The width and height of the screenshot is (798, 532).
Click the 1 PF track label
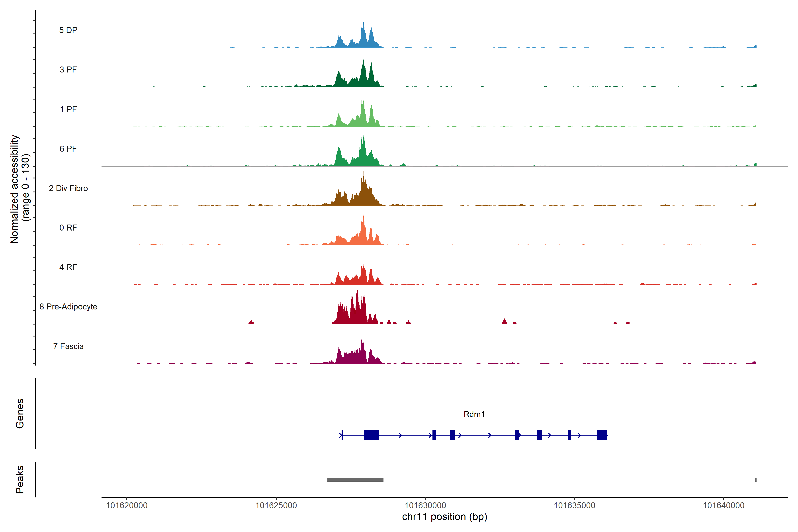click(x=68, y=109)
